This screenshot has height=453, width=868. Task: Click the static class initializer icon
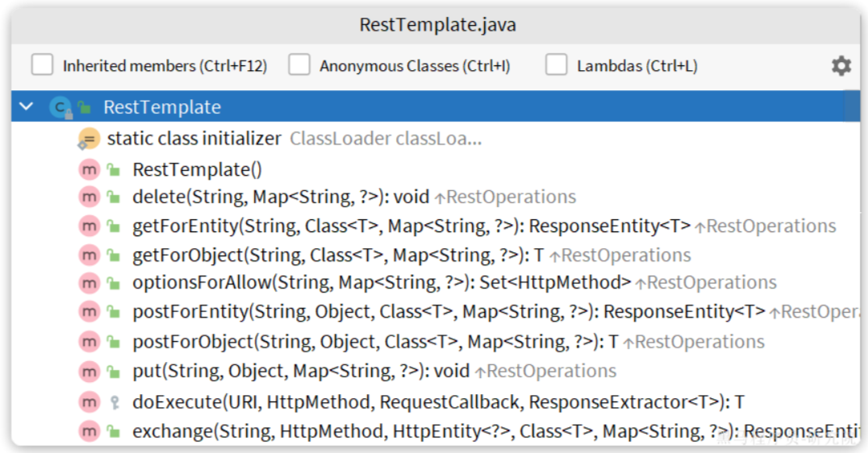(x=89, y=139)
